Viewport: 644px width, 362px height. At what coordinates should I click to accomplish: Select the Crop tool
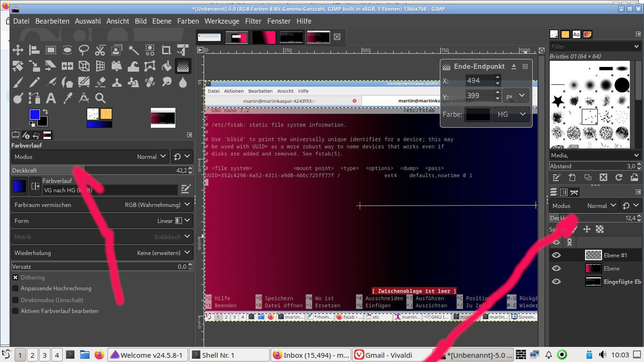166,50
